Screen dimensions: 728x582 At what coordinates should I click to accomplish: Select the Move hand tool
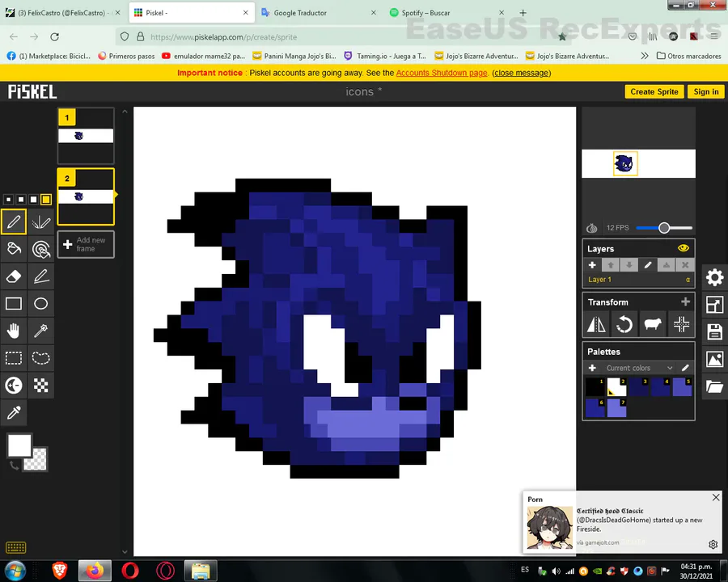click(14, 331)
